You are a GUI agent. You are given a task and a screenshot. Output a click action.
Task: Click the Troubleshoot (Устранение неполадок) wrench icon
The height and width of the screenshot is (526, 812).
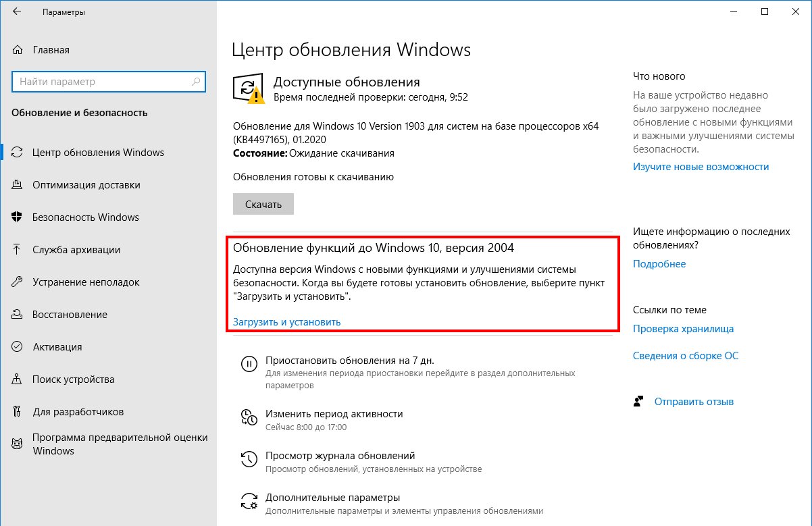click(18, 282)
